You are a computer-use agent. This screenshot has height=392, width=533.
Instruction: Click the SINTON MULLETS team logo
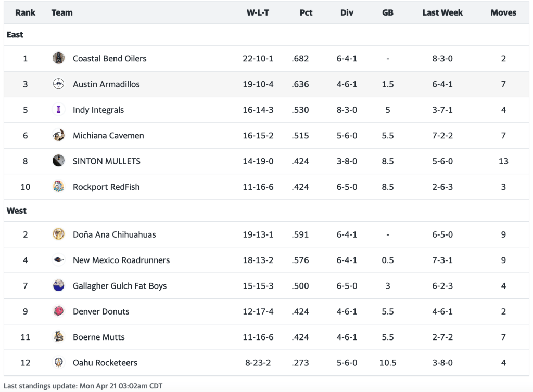click(58, 161)
